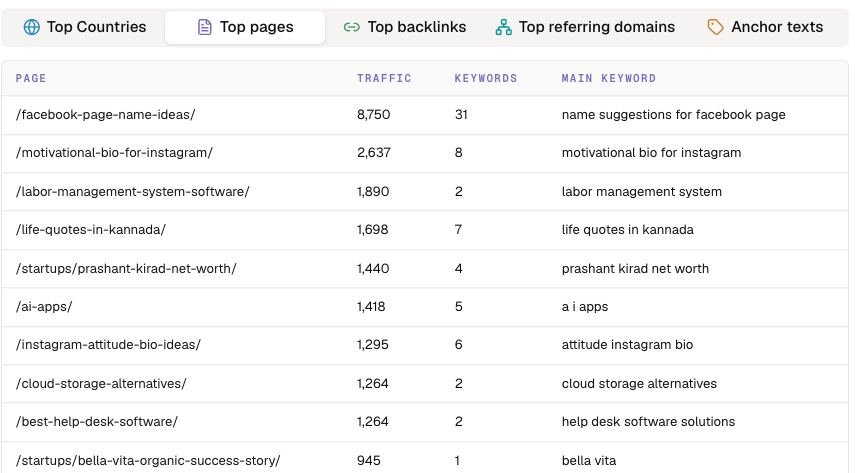The image size is (855, 473).
Task: Click main keyword 'prashant kirad net worth'
Action: coord(635,268)
